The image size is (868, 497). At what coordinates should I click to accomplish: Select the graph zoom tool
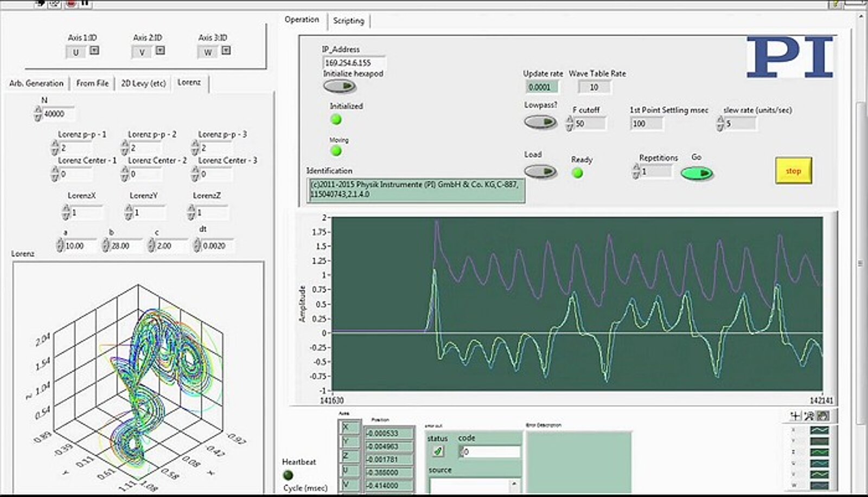coord(809,416)
